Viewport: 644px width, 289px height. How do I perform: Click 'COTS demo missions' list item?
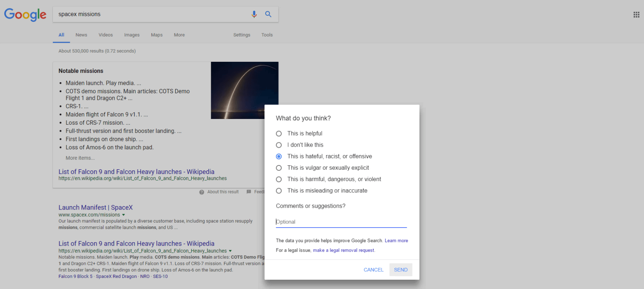(x=128, y=95)
